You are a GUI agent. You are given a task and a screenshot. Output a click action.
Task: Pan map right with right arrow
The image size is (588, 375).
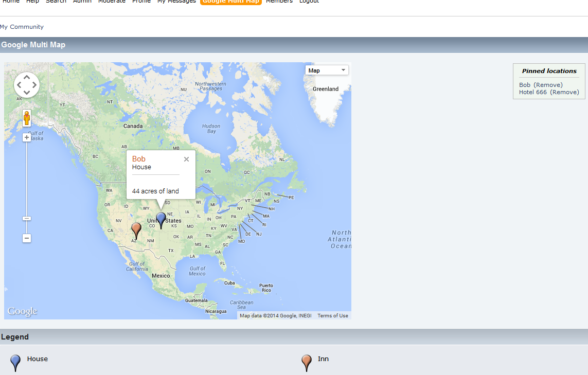point(34,85)
